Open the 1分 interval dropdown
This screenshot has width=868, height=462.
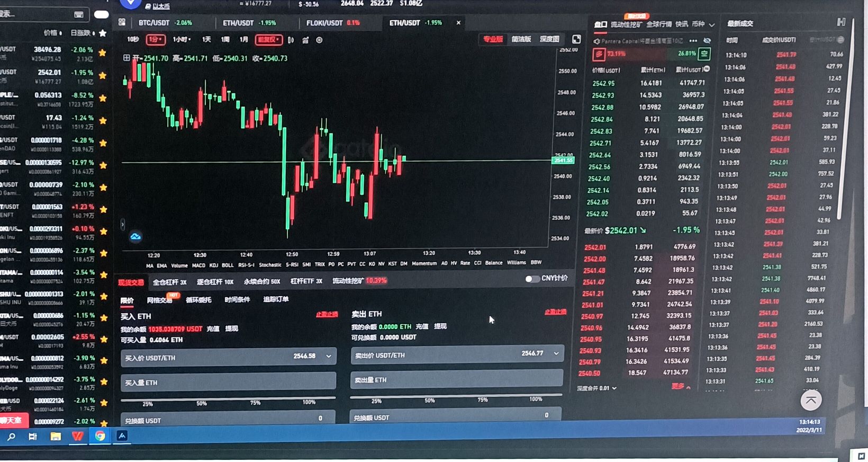[x=156, y=40]
